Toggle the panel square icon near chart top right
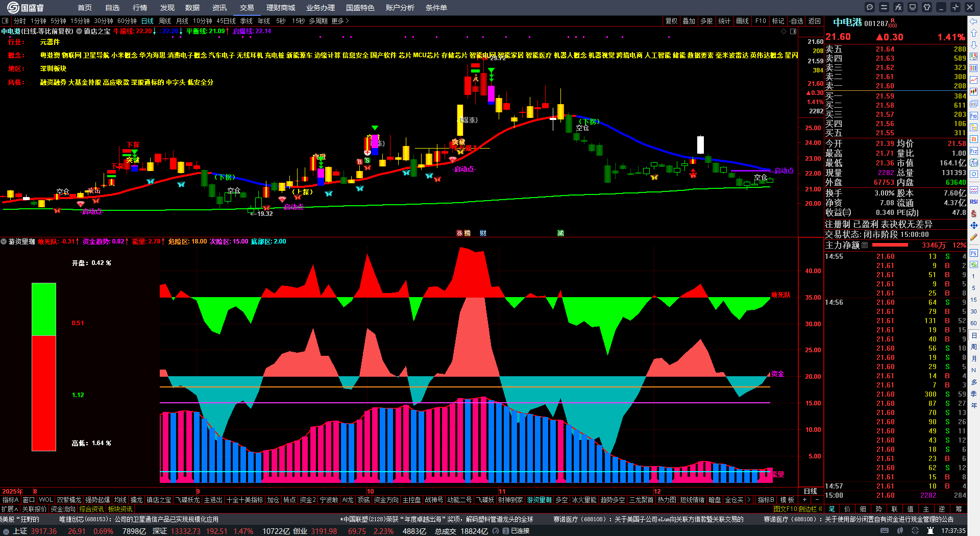 coord(793,31)
